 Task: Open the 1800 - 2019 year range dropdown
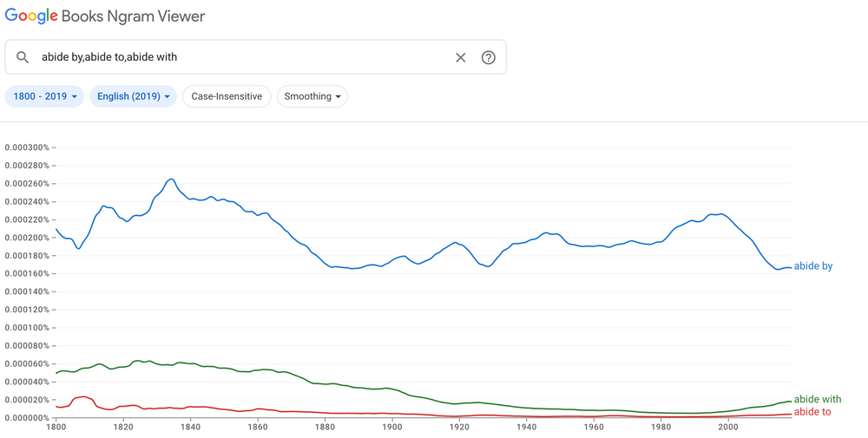coord(44,96)
